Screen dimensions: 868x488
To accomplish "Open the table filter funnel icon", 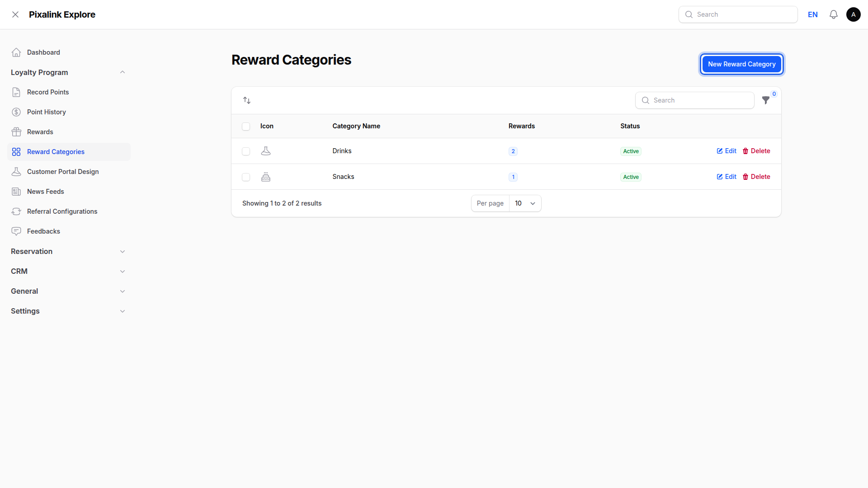I will (x=766, y=100).
